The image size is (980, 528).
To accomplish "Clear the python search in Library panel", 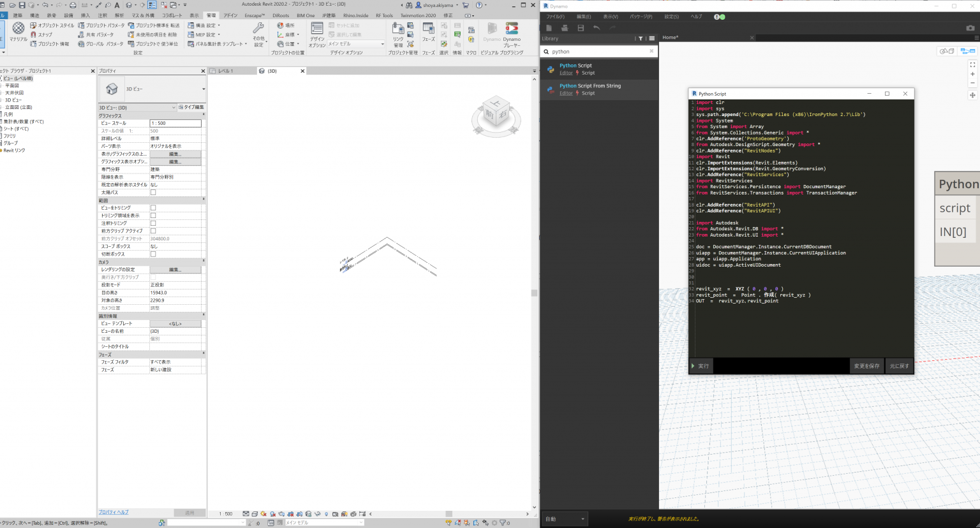I will 652,51.
